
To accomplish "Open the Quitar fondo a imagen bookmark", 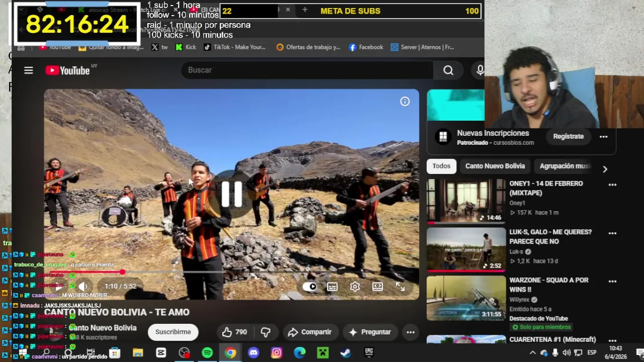I will pyautogui.click(x=111, y=47).
